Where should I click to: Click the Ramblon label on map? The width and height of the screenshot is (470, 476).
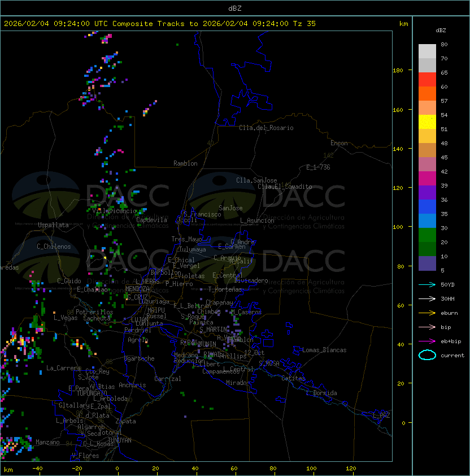tap(185, 163)
